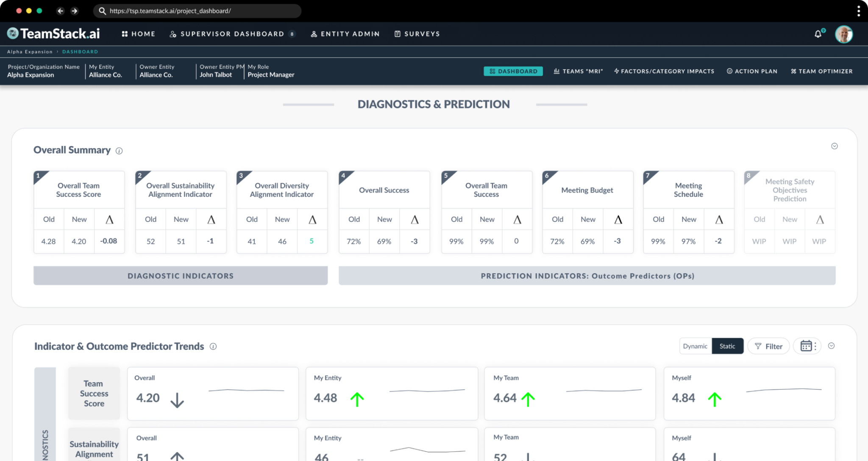Open the Action Plan tab

click(752, 71)
